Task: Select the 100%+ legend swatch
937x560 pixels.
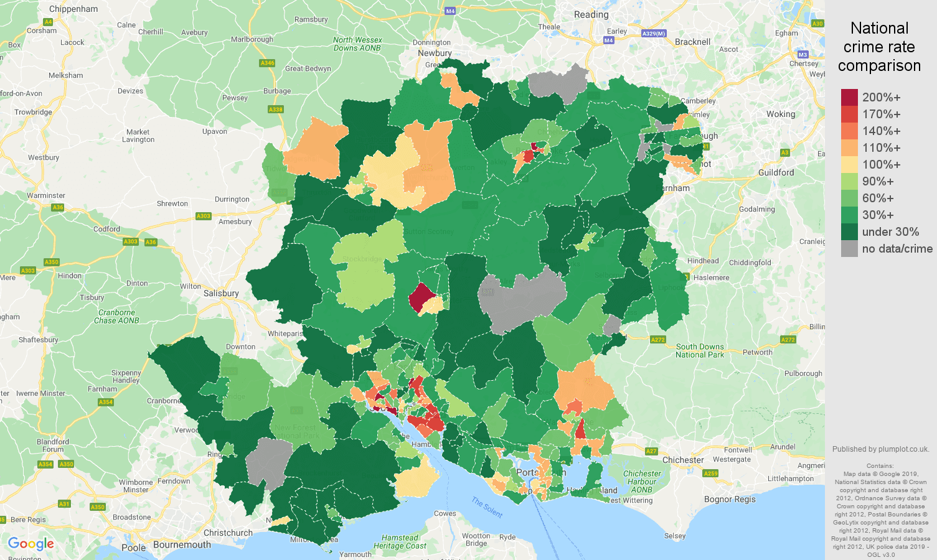Action: 849,165
